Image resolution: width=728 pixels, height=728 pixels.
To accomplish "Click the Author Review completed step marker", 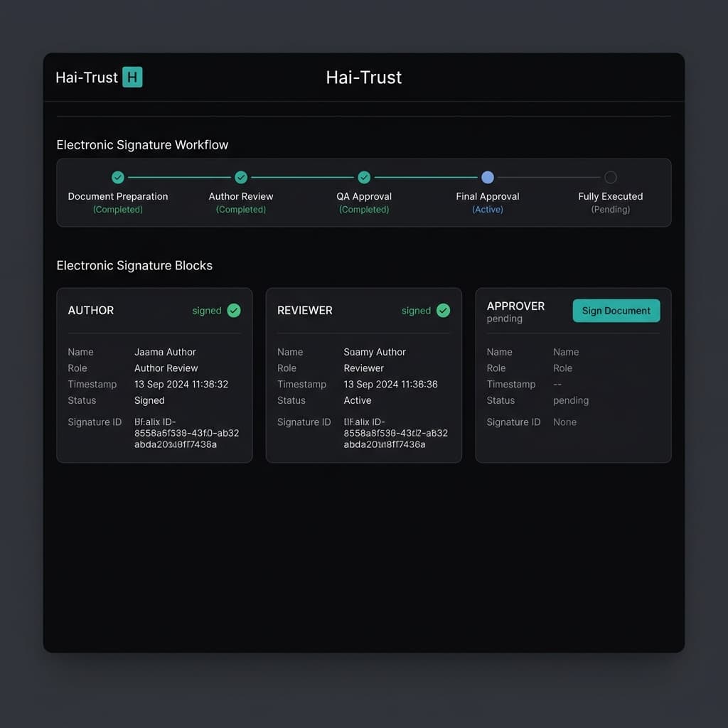I will click(x=241, y=177).
